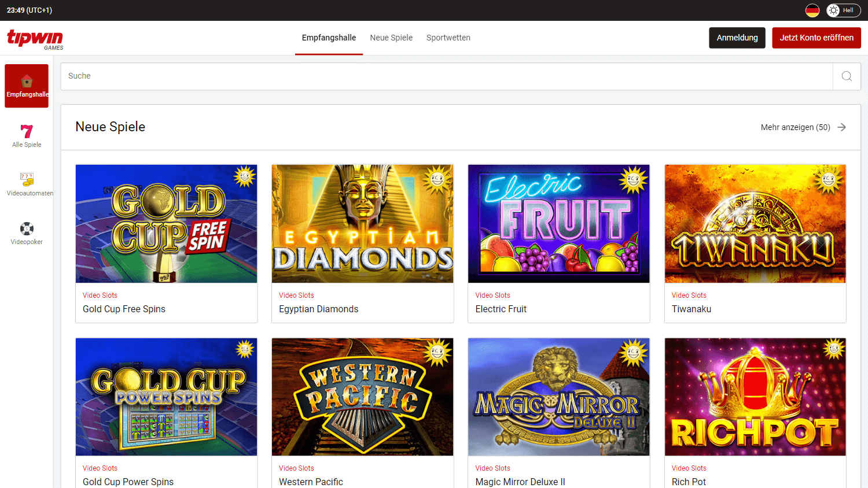Viewport: 868px width, 488px height.
Task: Click Video Slots label above Rich Pot
Action: 689,468
